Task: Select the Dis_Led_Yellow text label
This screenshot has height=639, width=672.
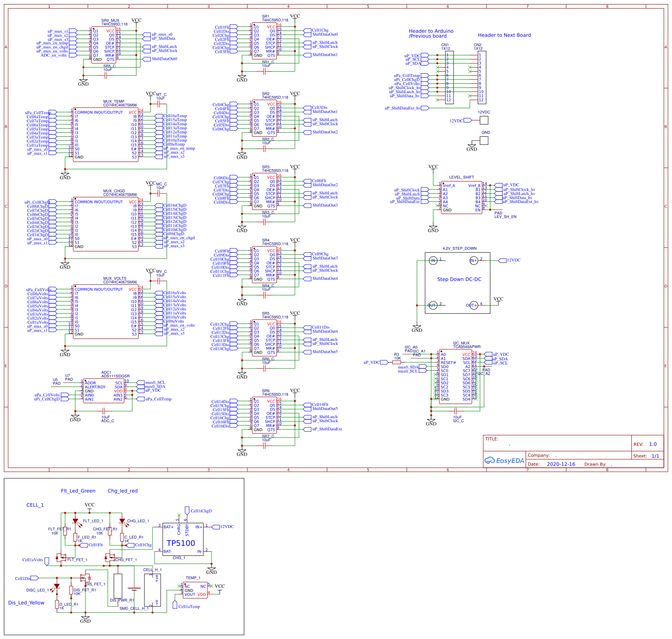Action: point(26,603)
